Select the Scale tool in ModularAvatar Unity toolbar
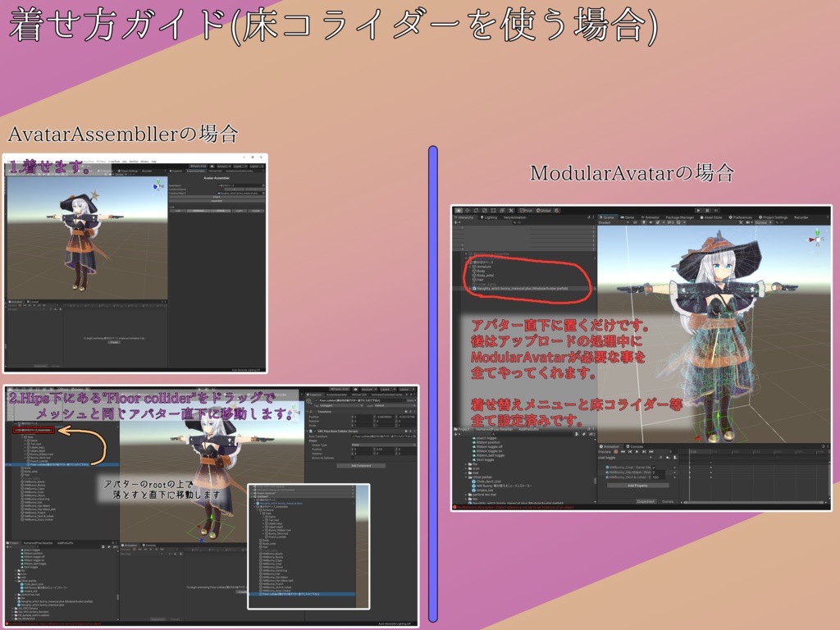Screen dimensions: 840x630 pyautogui.click(x=484, y=211)
